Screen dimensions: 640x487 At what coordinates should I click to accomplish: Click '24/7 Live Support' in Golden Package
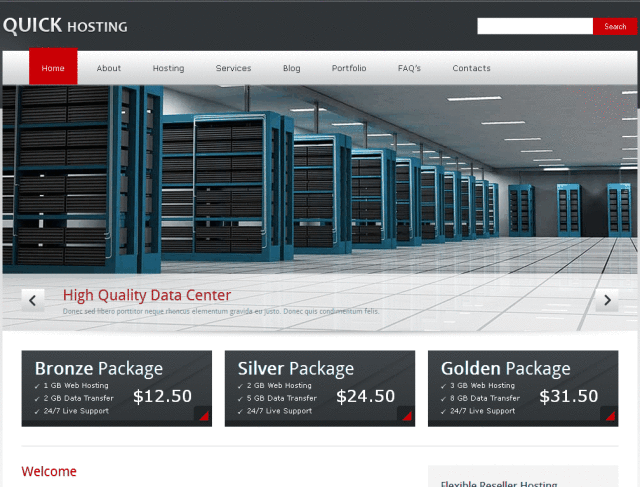[482, 411]
